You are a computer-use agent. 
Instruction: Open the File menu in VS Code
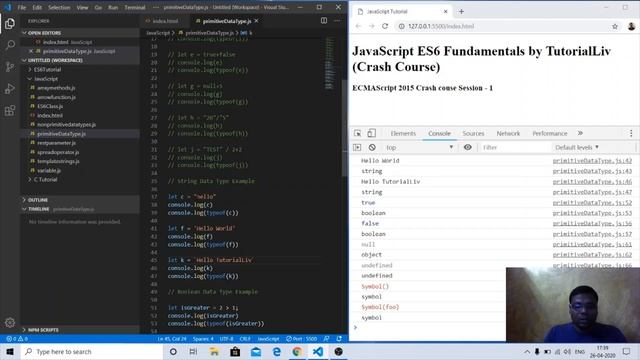pos(22,7)
